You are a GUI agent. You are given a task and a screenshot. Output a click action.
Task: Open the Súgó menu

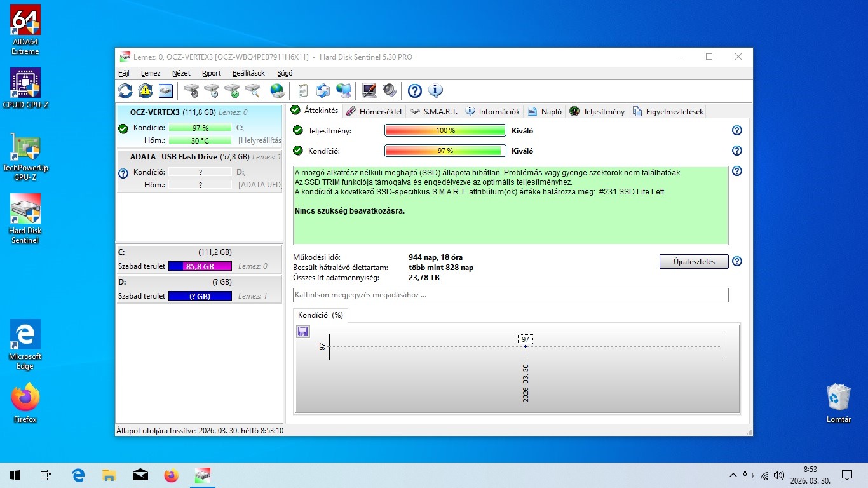click(x=285, y=73)
